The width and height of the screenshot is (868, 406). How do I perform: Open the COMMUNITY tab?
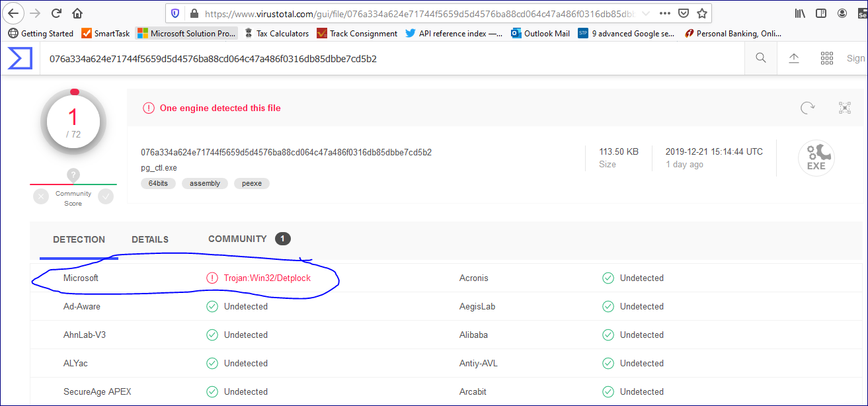[237, 239]
